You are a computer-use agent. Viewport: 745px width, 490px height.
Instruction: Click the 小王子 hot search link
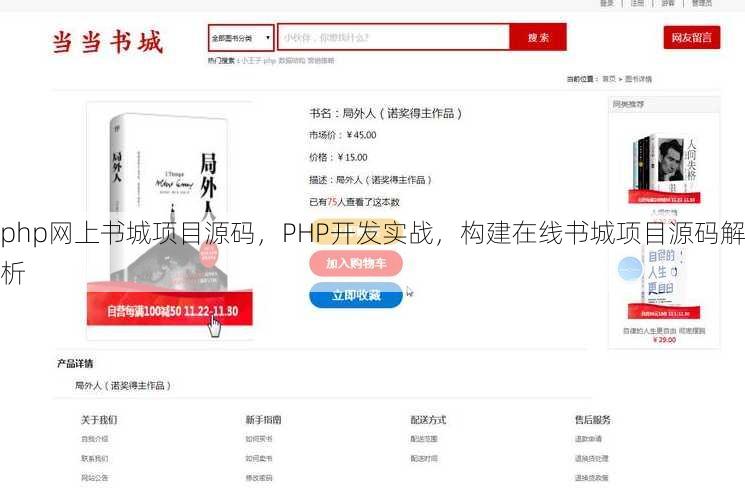click(251, 61)
